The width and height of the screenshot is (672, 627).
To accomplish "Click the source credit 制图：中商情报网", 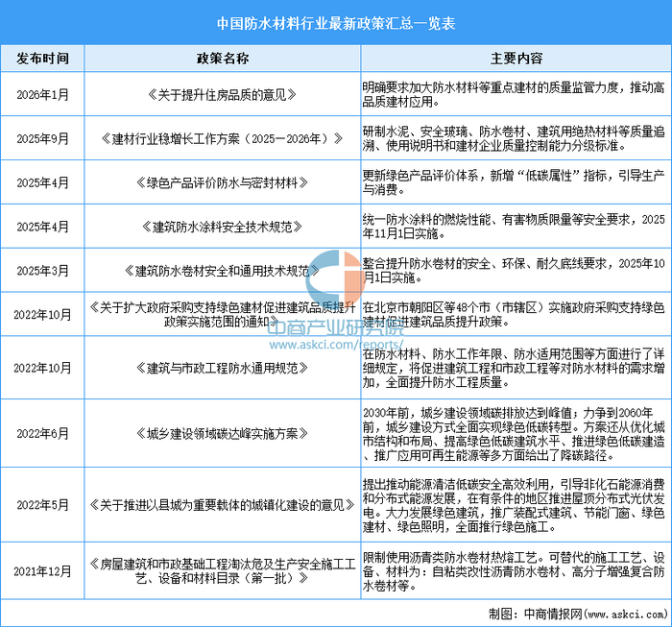I will (578, 614).
